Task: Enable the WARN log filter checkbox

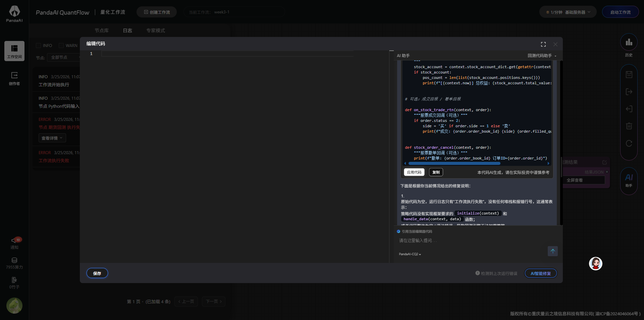Action: 61,45
